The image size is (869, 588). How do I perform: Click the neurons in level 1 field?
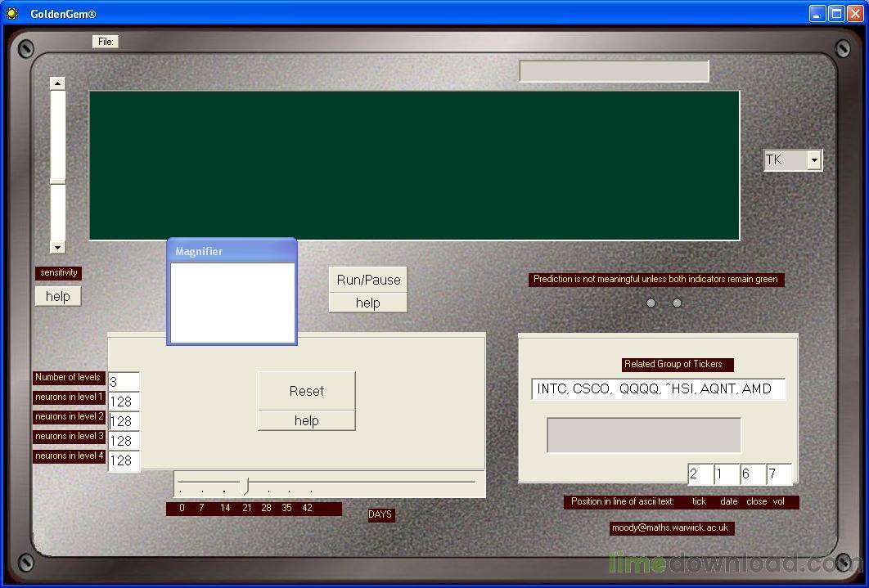point(124,402)
